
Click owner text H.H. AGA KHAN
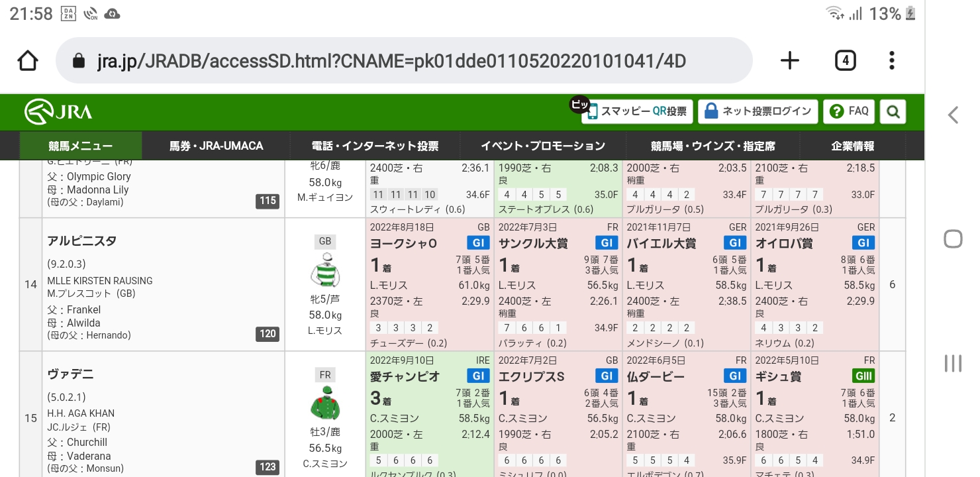pyautogui.click(x=81, y=413)
